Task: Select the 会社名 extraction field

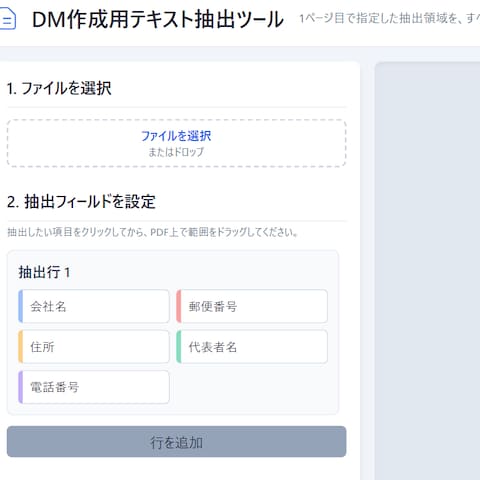Action: 94,306
